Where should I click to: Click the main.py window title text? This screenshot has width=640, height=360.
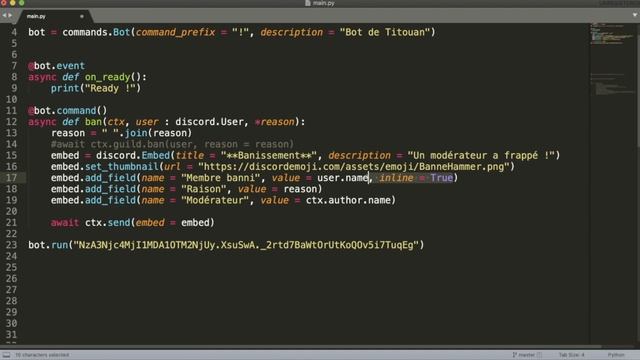324,3
